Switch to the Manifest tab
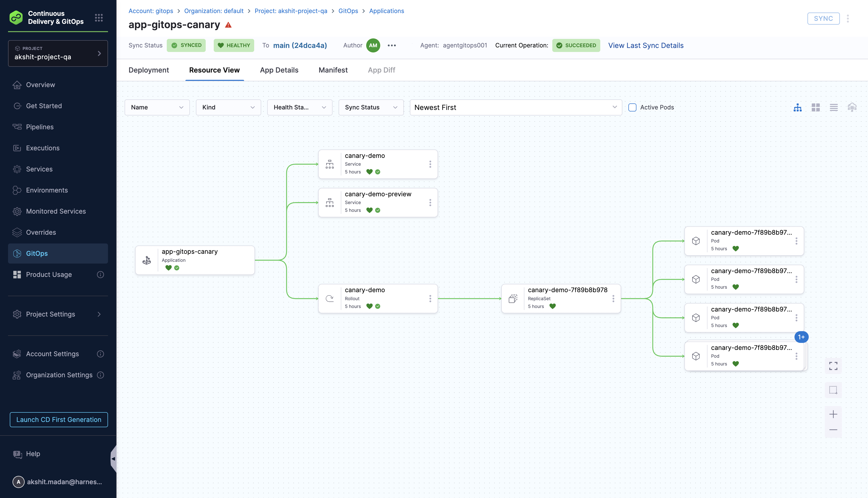The height and width of the screenshot is (498, 868). click(333, 70)
